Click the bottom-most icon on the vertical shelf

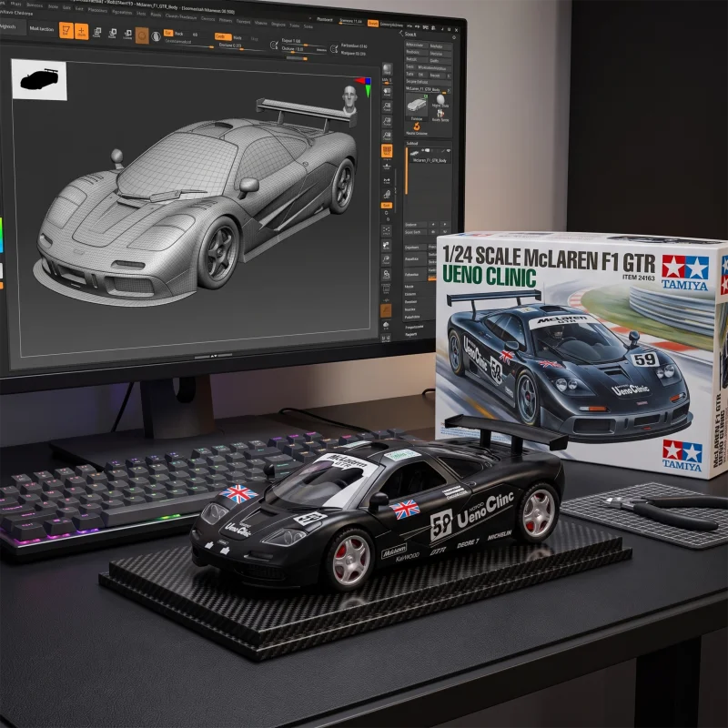click(386, 338)
